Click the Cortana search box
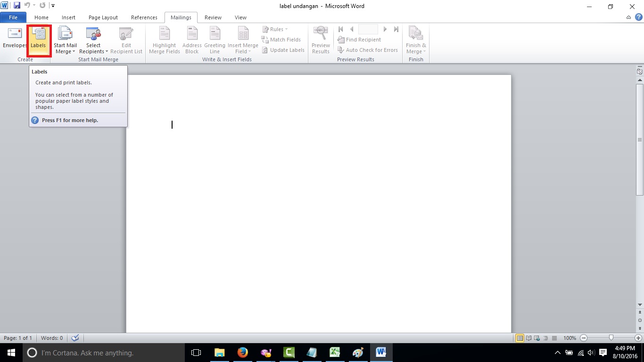Screen dimensions: 644x362 (x=104, y=353)
